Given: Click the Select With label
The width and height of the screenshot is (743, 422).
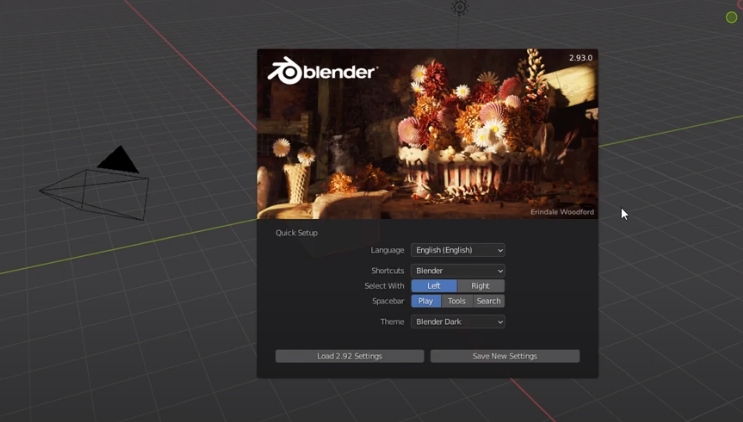Looking at the screenshot, I should click(x=384, y=286).
